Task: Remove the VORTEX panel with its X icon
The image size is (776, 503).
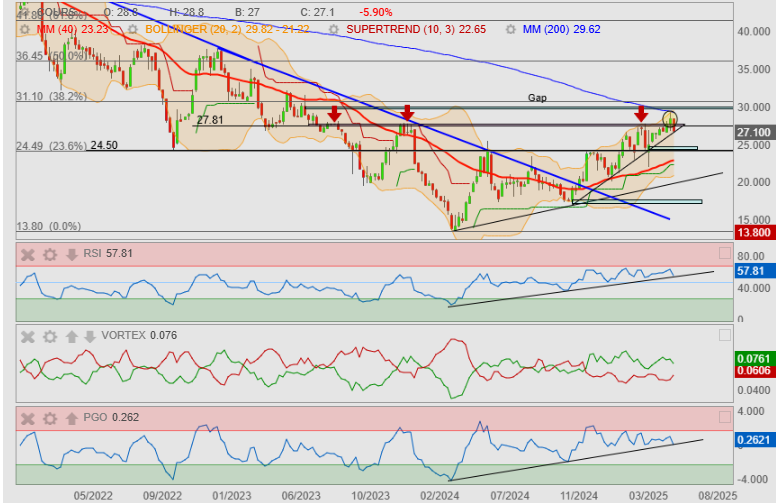Action: tap(28, 337)
